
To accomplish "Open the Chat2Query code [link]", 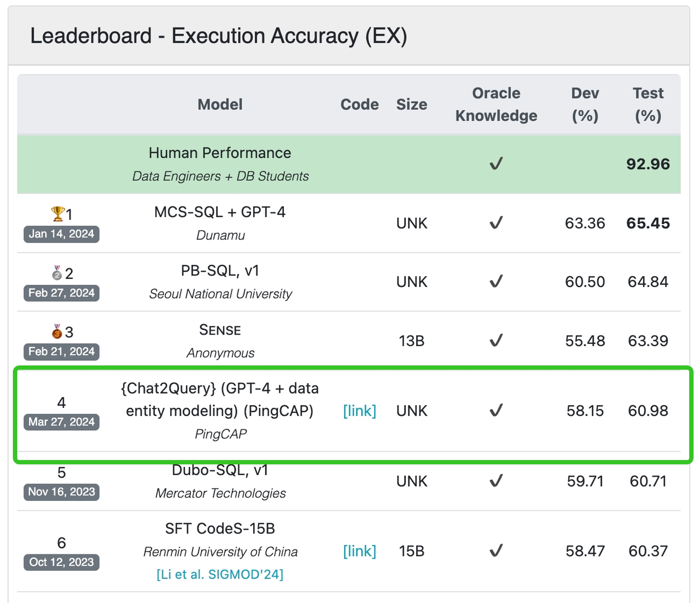I will (x=359, y=411).
